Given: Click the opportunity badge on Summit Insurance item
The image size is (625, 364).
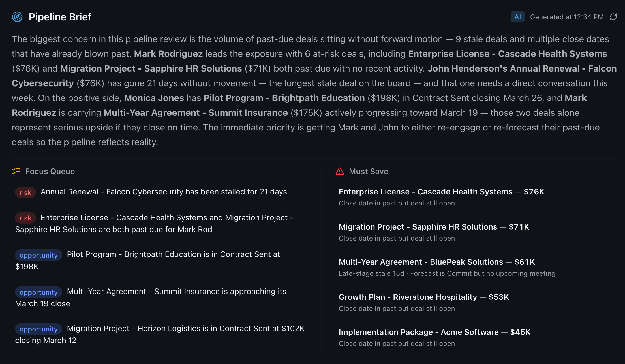Looking at the screenshot, I should coord(38,292).
